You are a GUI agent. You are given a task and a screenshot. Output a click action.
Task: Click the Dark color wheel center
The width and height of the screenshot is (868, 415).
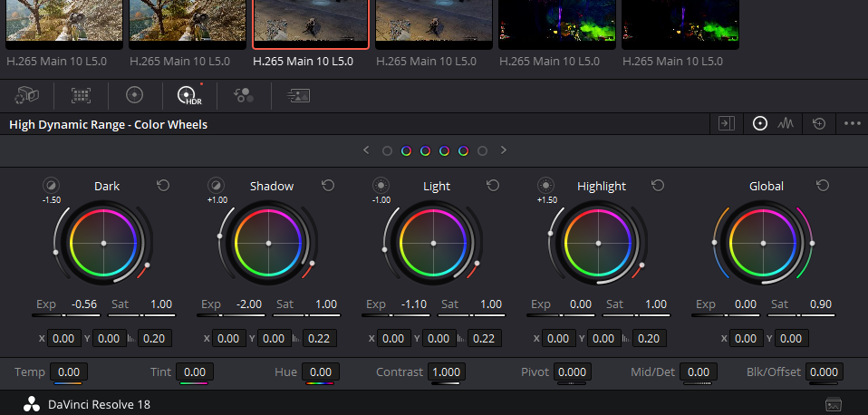[x=103, y=244]
